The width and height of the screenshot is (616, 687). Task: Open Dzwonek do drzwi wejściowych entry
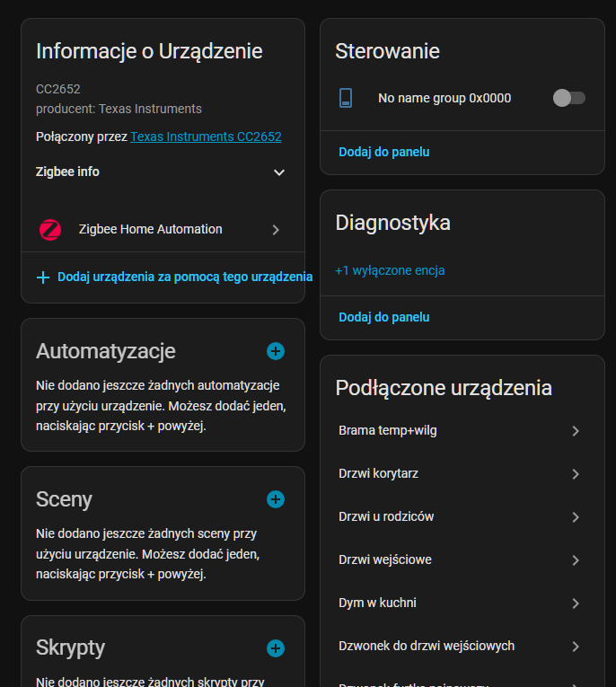(x=427, y=646)
